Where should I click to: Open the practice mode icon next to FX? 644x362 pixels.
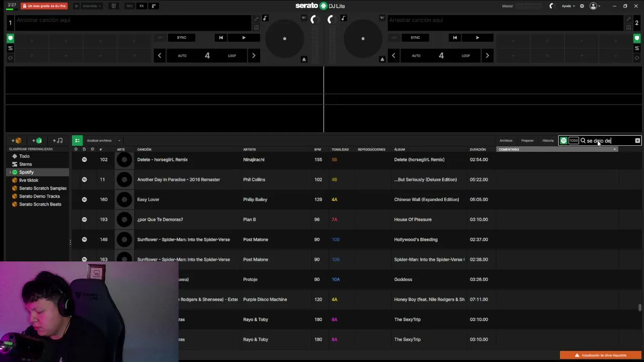coord(153,6)
